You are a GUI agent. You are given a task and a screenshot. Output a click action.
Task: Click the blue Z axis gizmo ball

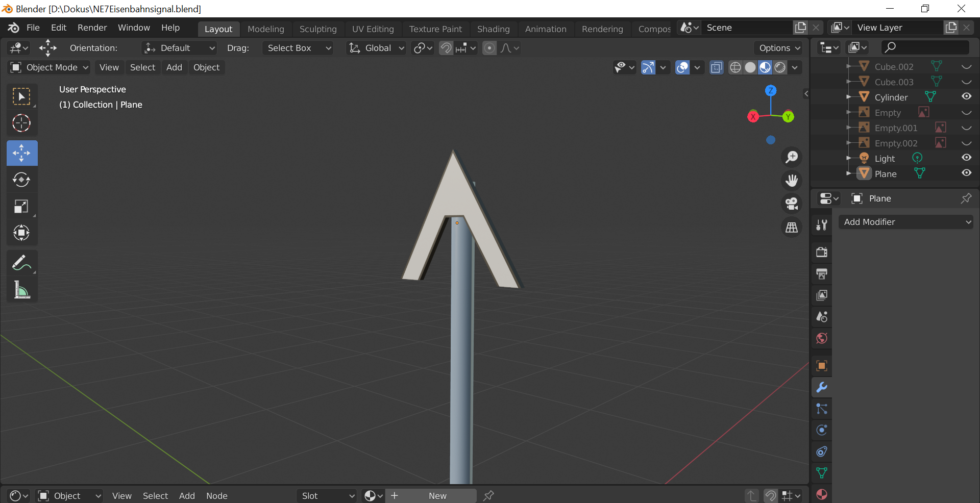pos(771,91)
